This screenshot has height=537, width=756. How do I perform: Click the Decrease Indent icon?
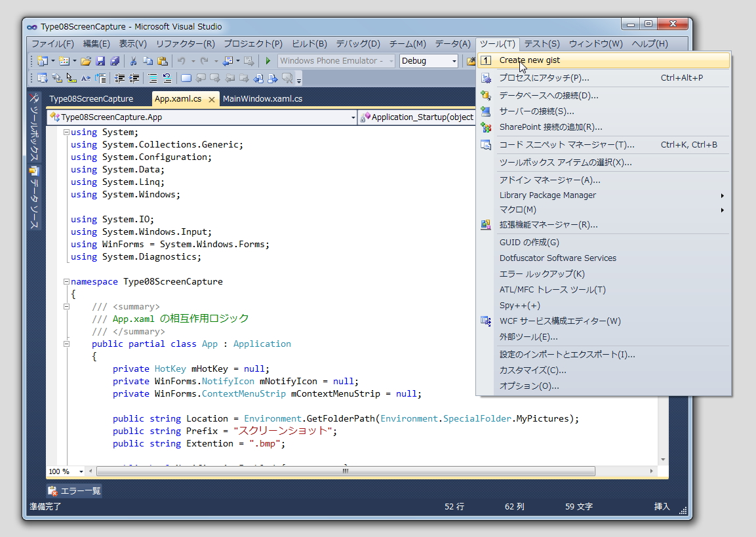120,78
